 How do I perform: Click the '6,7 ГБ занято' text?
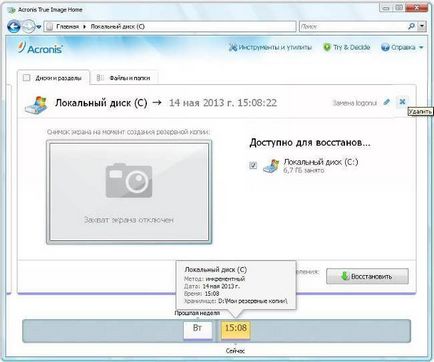304,170
